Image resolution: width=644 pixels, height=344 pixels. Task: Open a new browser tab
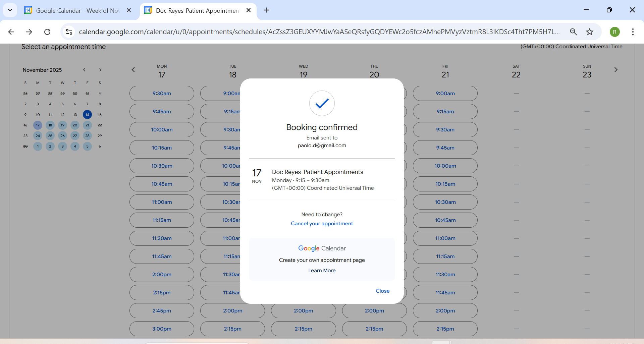point(267,10)
